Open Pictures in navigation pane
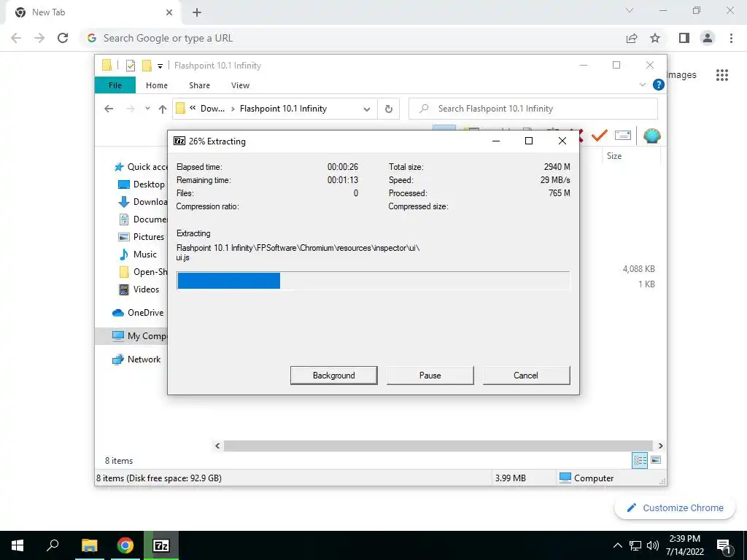747x560 pixels. coord(141,237)
